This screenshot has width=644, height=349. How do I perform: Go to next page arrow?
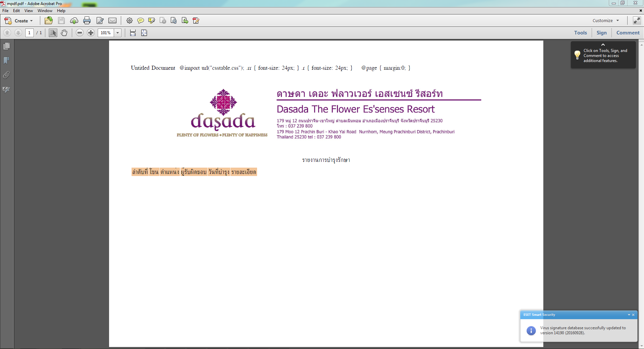pos(18,33)
